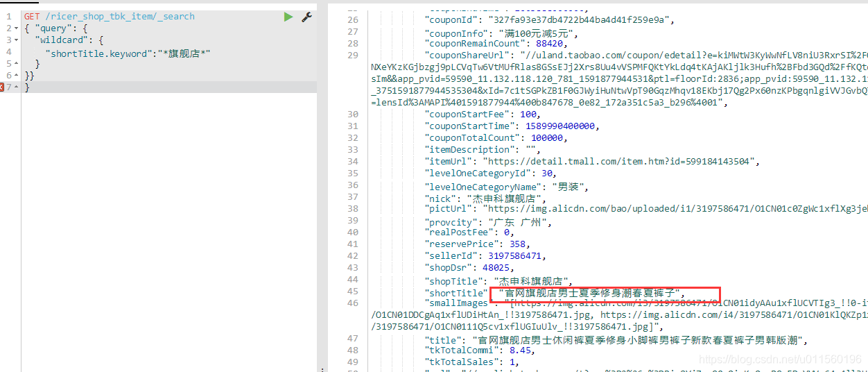Run the request with the green play icon

click(288, 17)
